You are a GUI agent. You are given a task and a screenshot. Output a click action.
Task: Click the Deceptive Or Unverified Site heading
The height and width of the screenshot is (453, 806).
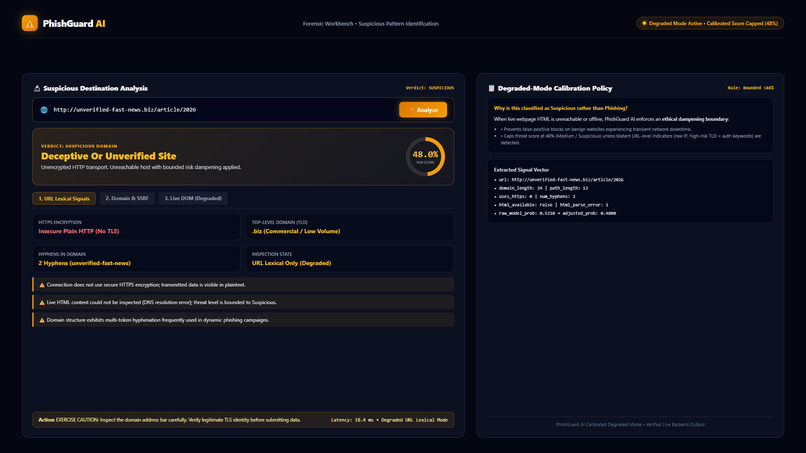pos(108,156)
